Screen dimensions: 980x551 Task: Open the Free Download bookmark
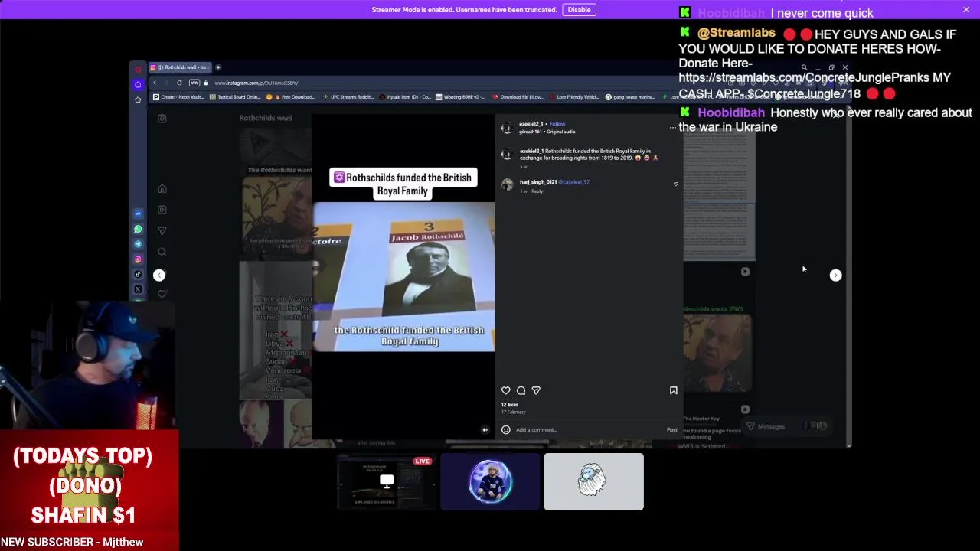coord(292,97)
